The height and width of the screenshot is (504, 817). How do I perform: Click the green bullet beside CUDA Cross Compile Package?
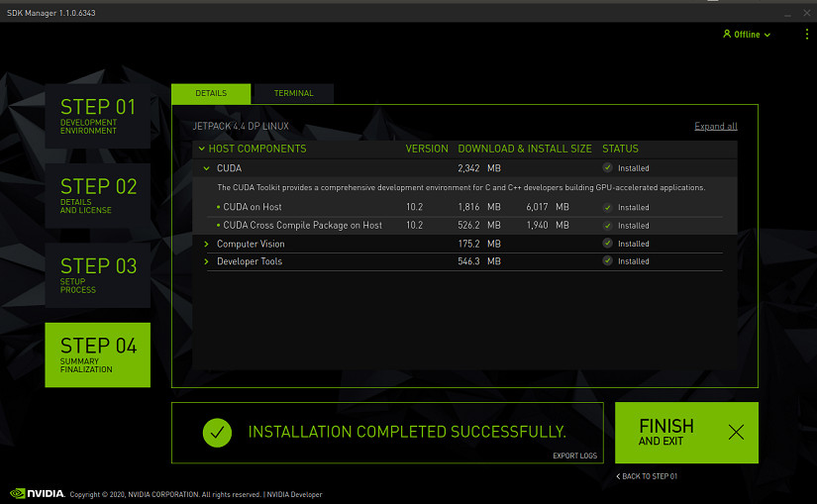click(x=218, y=225)
